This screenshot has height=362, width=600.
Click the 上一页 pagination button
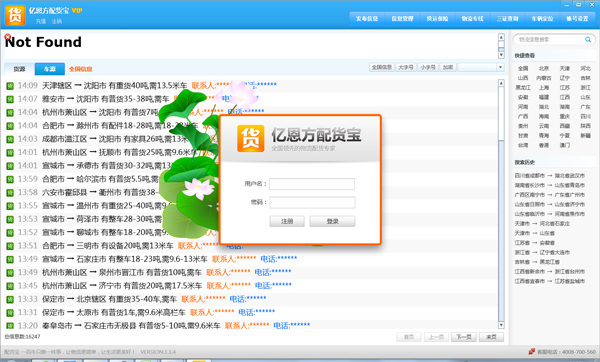pyautogui.click(x=437, y=337)
